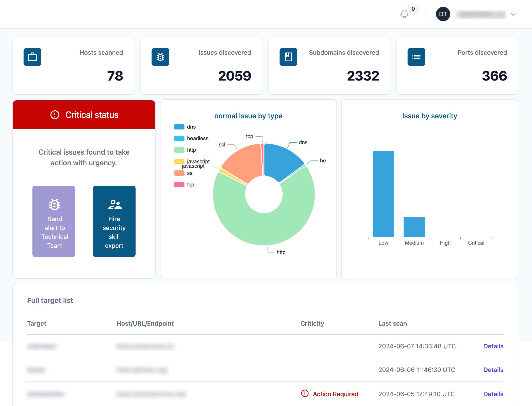The width and height of the screenshot is (532, 406).
Task: Click the notification bell icon
Action: point(404,14)
